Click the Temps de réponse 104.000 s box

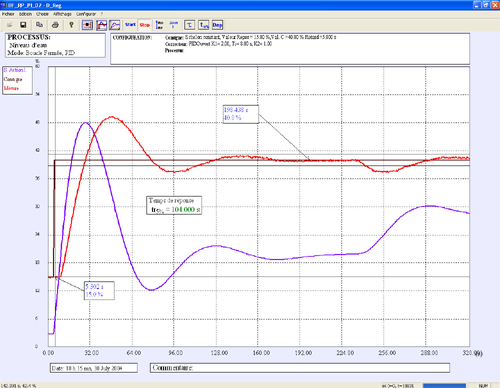tap(174, 205)
